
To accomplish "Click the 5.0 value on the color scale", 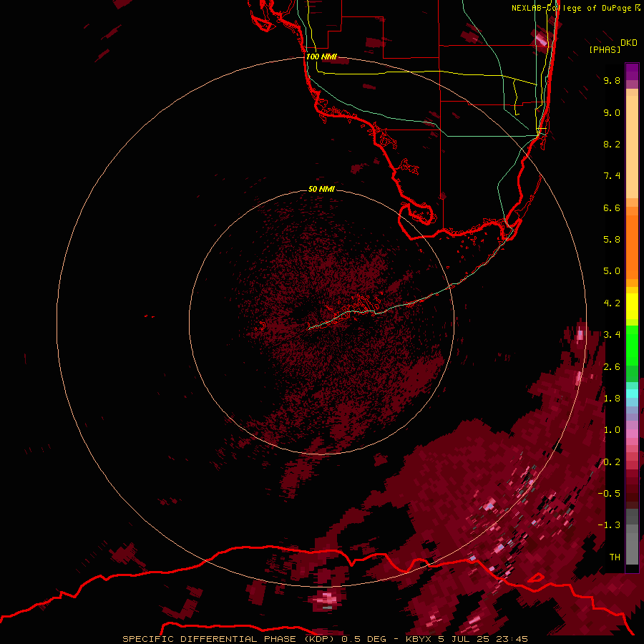I will coord(612,271).
